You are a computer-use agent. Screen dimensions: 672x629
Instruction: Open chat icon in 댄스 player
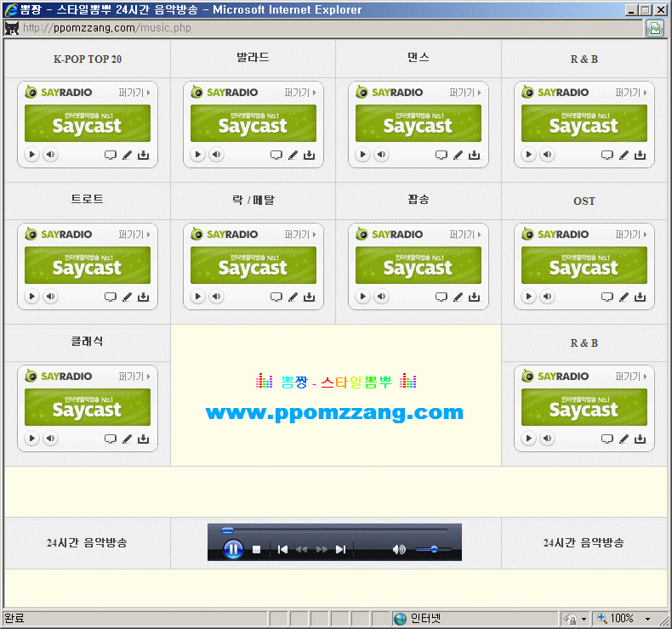441,155
